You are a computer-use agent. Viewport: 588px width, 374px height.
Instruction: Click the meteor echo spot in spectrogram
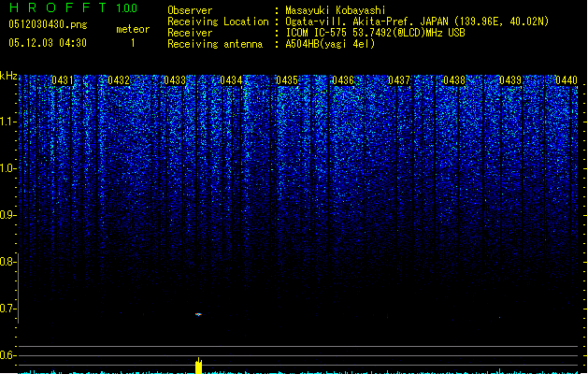198,314
